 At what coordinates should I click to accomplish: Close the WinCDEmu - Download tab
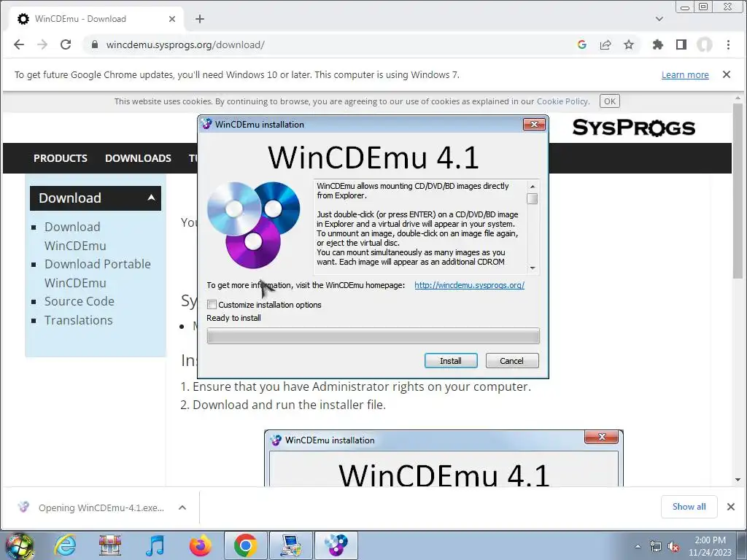[172, 19]
